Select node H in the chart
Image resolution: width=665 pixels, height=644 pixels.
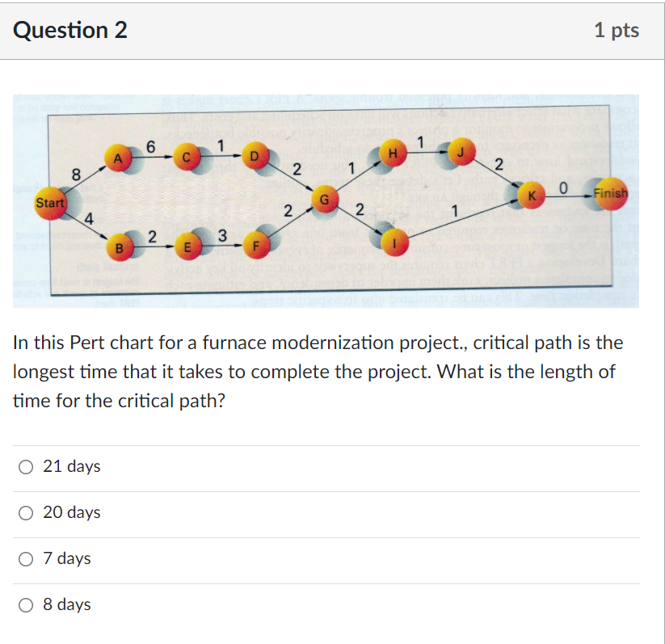[x=394, y=154]
